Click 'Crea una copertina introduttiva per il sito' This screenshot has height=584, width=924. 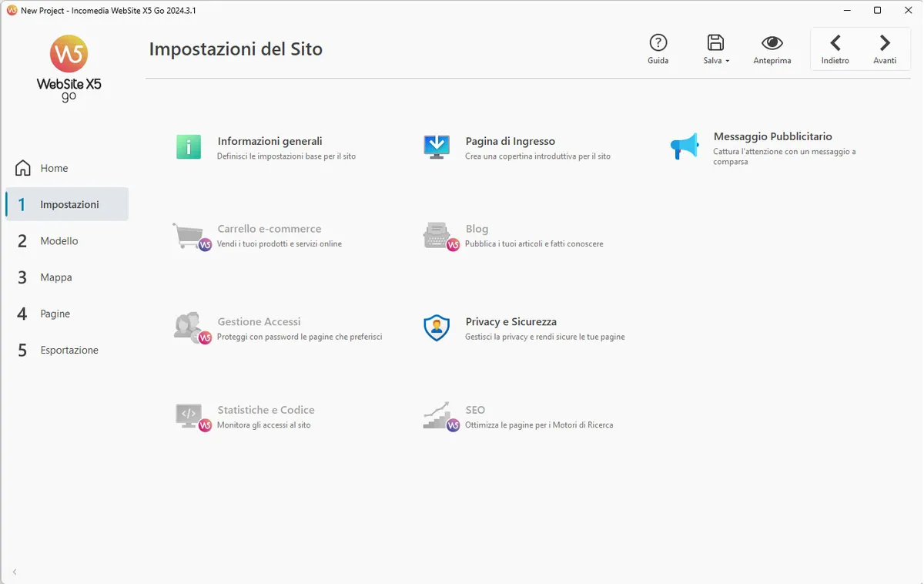(537, 156)
